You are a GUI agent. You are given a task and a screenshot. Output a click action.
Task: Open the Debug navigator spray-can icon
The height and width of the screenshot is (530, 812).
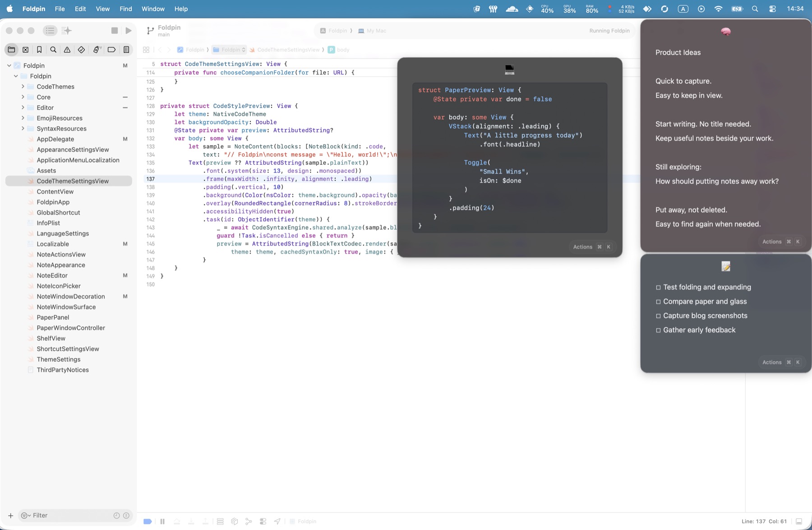pyautogui.click(x=97, y=50)
